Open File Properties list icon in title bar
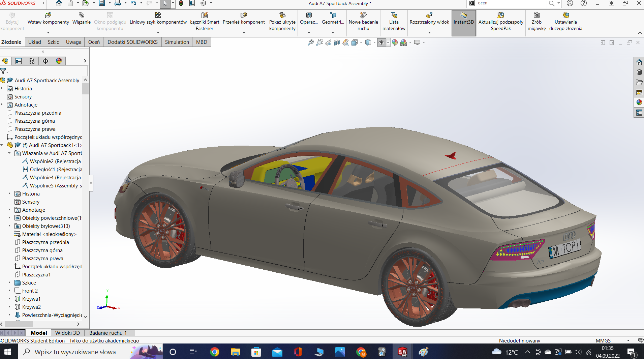Screen dimensions: 644x359 tap(192, 3)
